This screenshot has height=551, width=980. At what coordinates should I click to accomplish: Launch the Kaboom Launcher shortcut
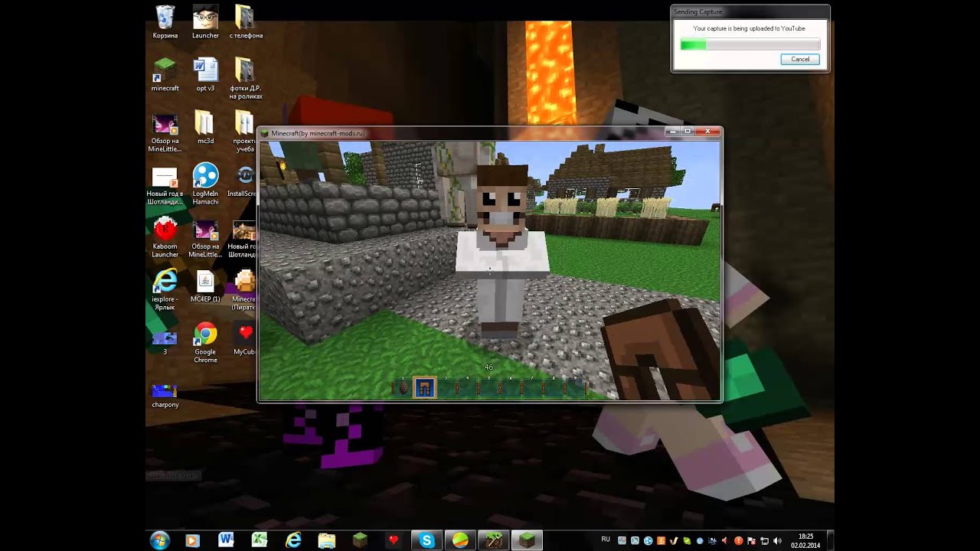pos(165,236)
